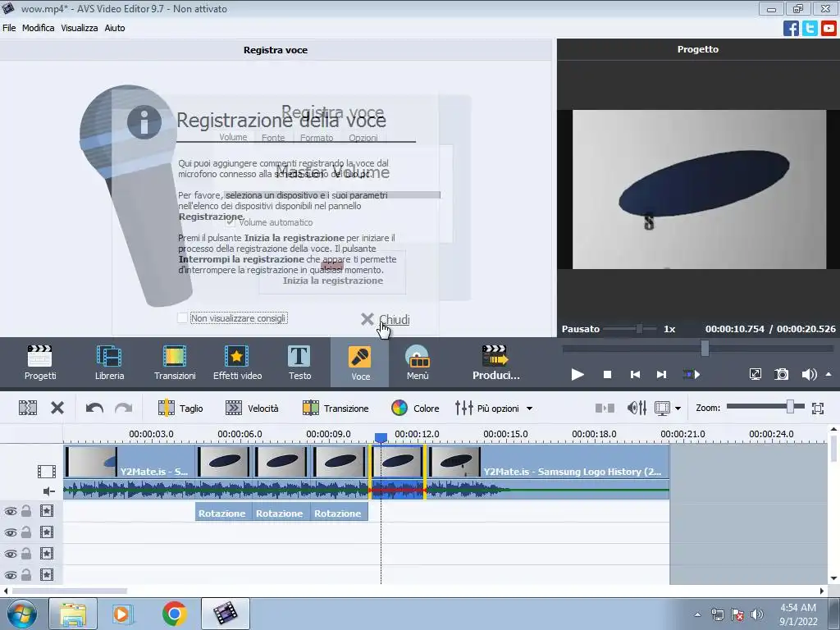
Task: Lock the Rotazione effects track
Action: (25, 511)
